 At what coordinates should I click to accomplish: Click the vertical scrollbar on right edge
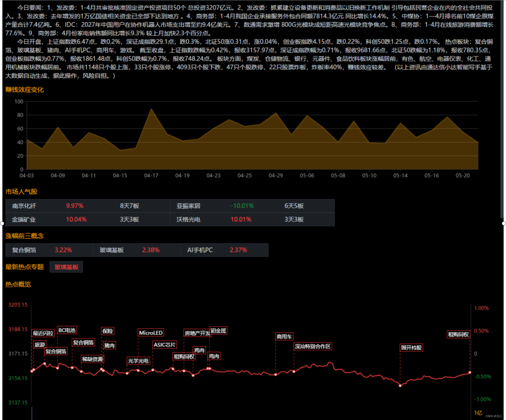tap(502, 109)
